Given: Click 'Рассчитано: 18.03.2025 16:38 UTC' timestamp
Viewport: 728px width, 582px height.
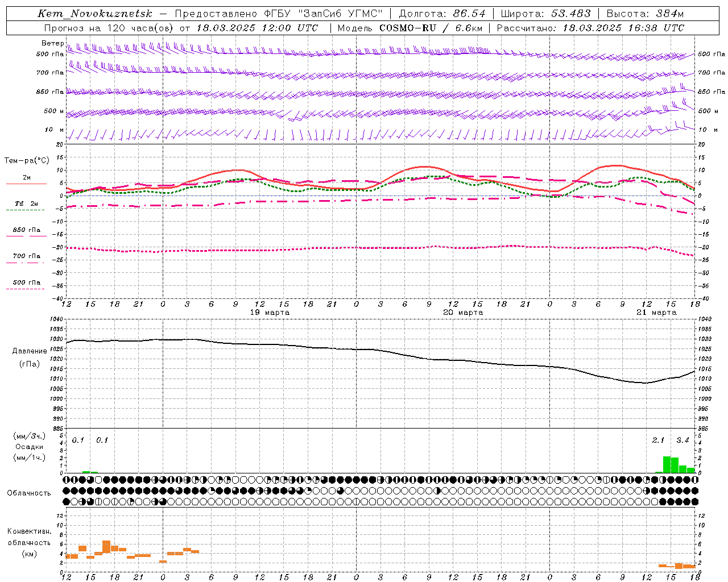Looking at the screenshot, I should [x=590, y=28].
